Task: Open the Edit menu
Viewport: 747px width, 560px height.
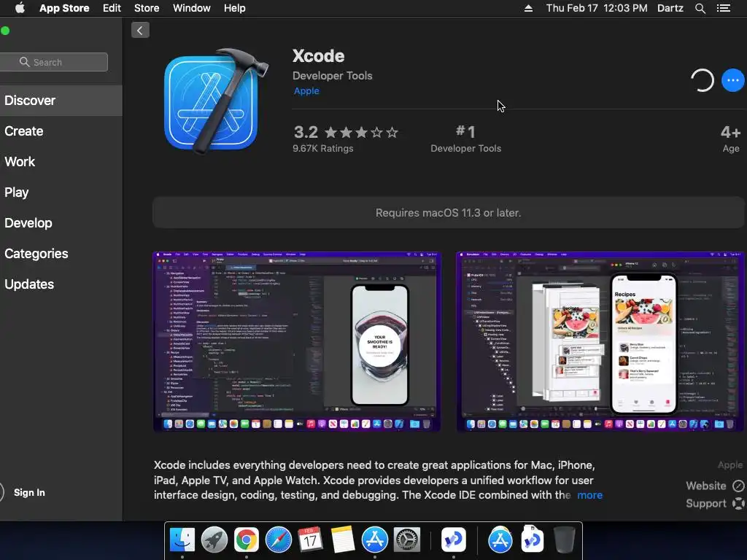Action: 112,8
